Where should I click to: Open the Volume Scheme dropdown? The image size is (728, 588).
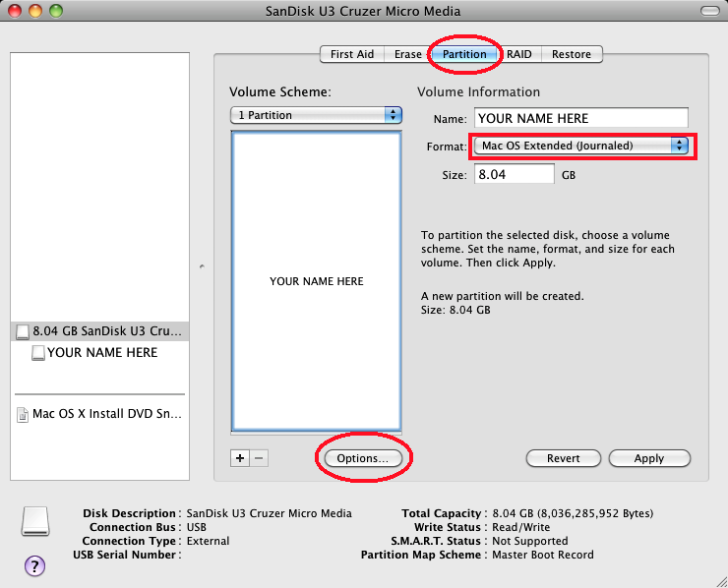(x=316, y=115)
